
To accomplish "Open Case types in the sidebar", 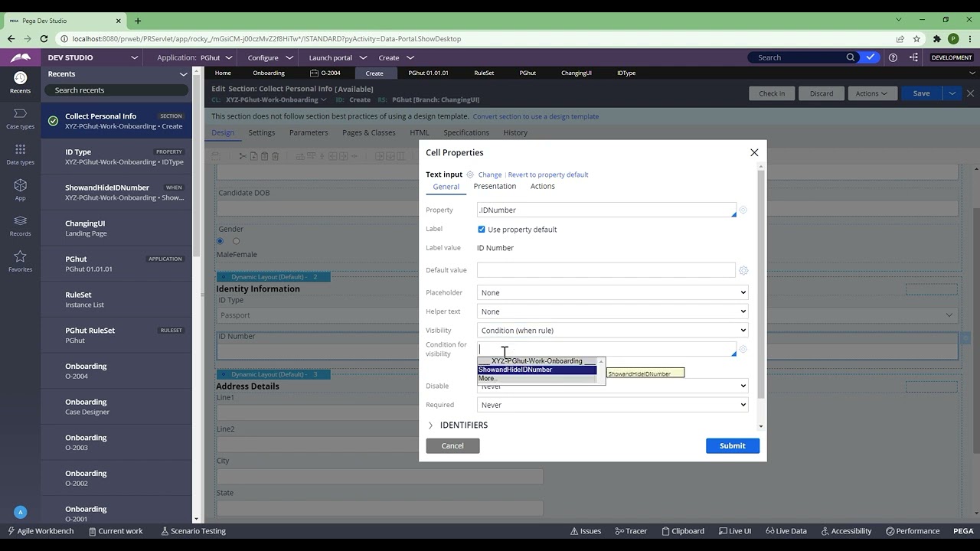I will [20, 117].
